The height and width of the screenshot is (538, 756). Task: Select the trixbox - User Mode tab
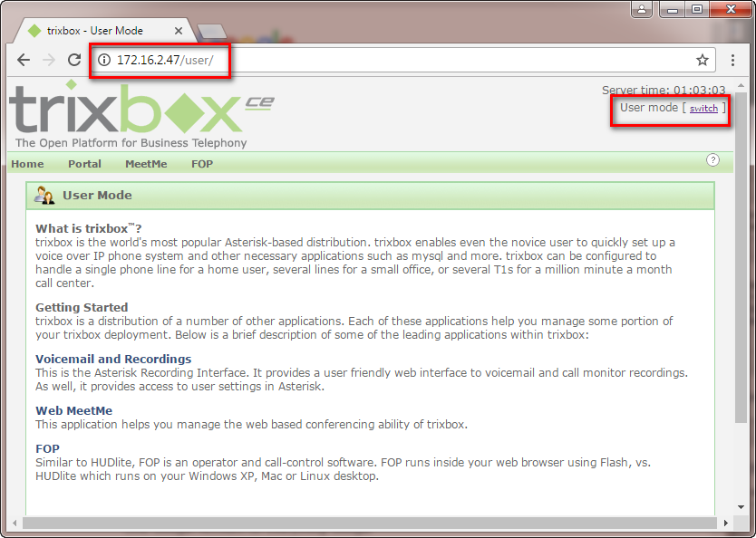coord(100,29)
